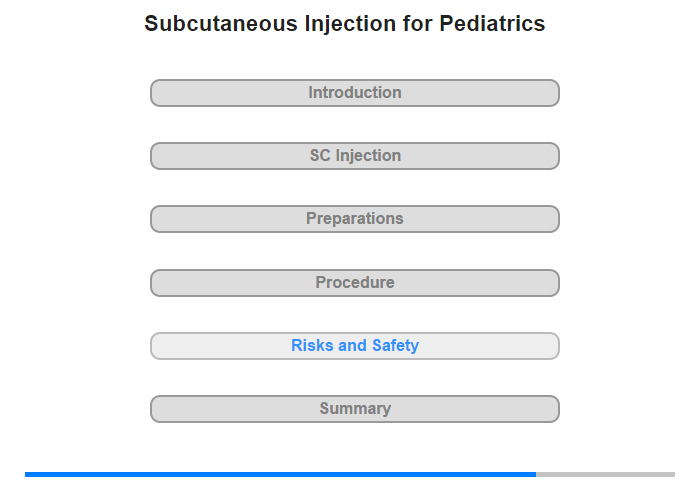Image resolution: width=700 pixels, height=480 pixels.
Task: Click the SC Injection text label
Action: click(355, 156)
